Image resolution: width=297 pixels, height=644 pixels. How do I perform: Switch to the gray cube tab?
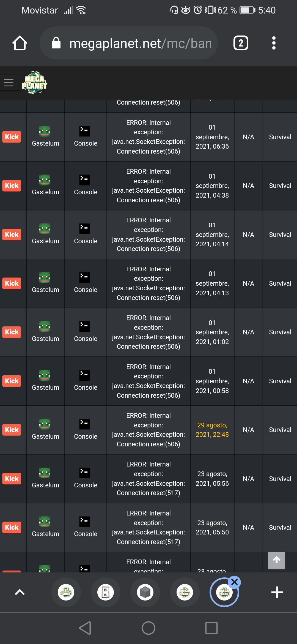point(145,592)
